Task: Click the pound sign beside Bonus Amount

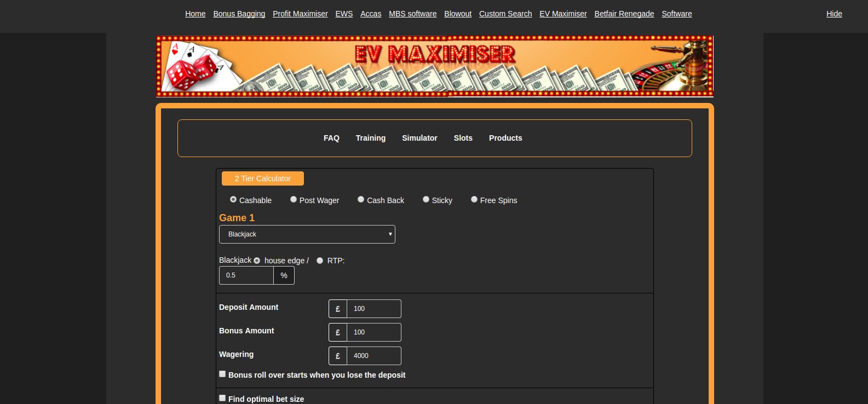Action: pyautogui.click(x=338, y=332)
